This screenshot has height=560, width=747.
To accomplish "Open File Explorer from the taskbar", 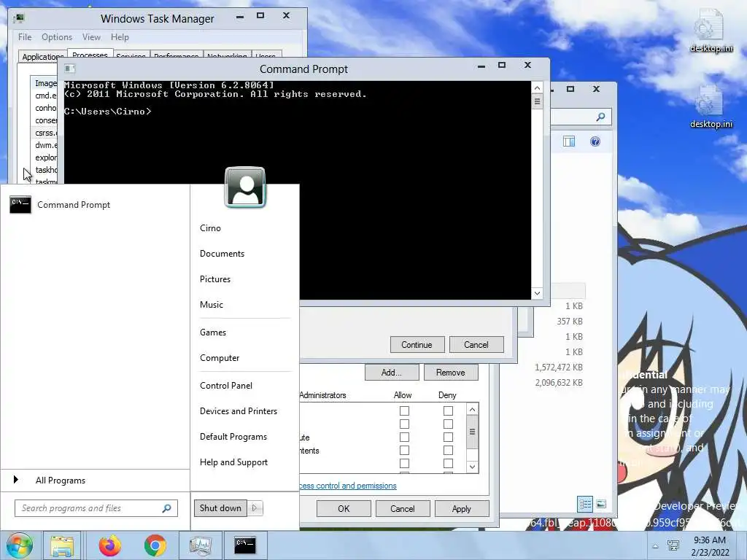I will pyautogui.click(x=62, y=545).
